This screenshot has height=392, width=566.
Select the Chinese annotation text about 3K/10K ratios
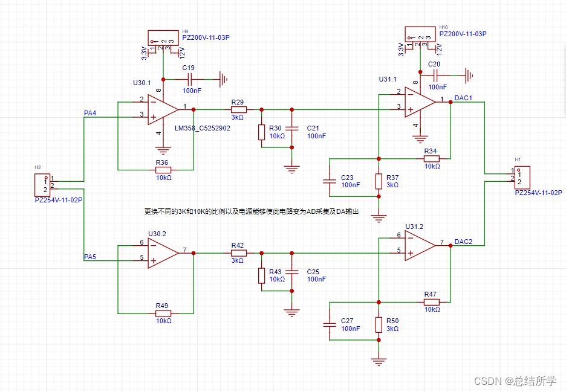[x=251, y=212]
